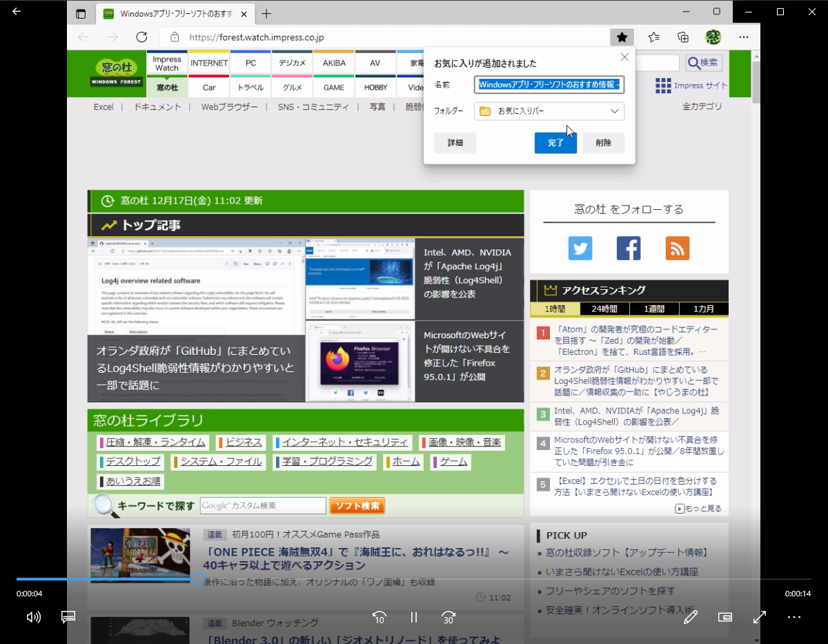The width and height of the screenshot is (828, 644).
Task: Open the video player more options (...) menu
Action: tap(793, 617)
